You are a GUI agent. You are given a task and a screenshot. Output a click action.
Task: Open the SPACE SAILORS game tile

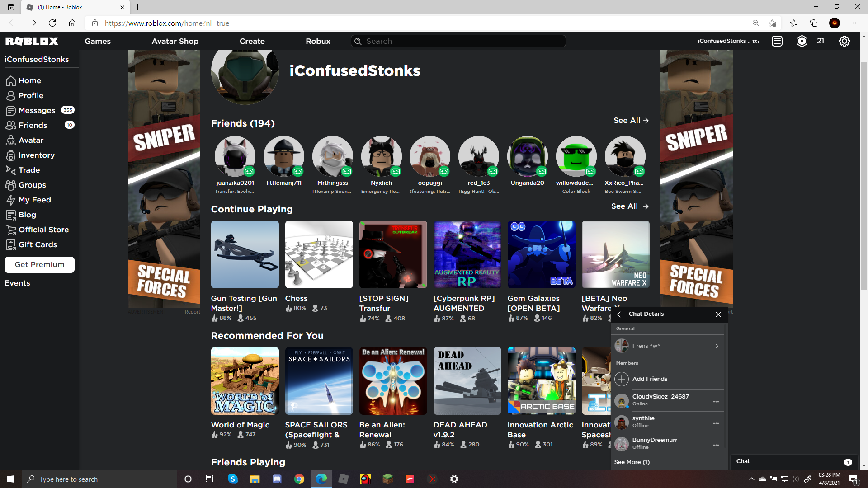(319, 381)
